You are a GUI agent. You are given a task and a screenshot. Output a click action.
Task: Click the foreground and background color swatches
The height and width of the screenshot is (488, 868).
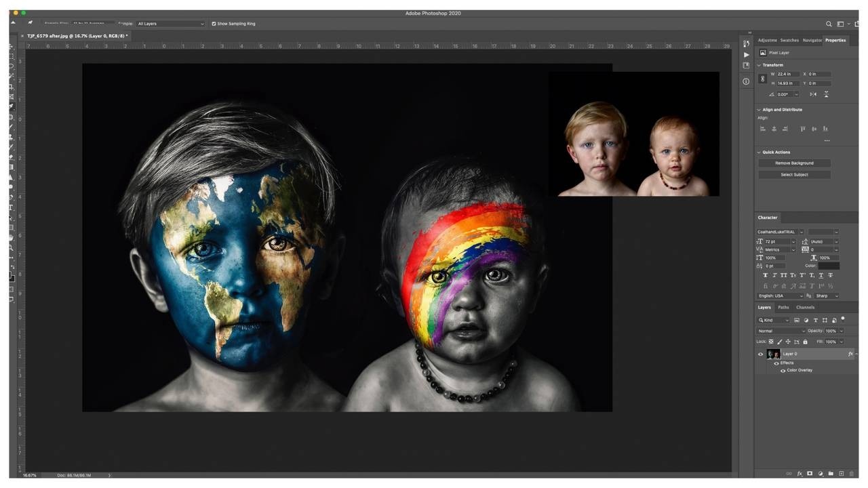[12, 276]
